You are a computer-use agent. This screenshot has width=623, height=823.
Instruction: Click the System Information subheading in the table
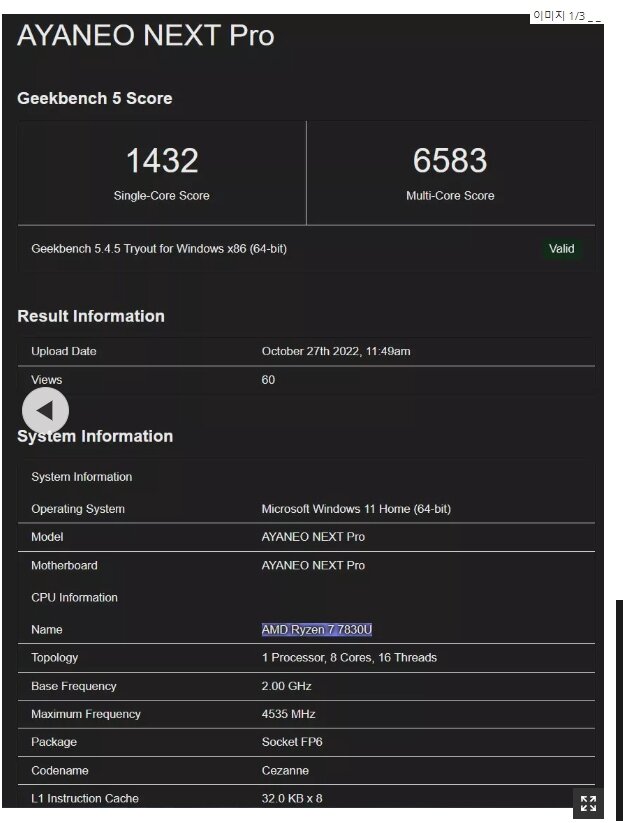82,477
